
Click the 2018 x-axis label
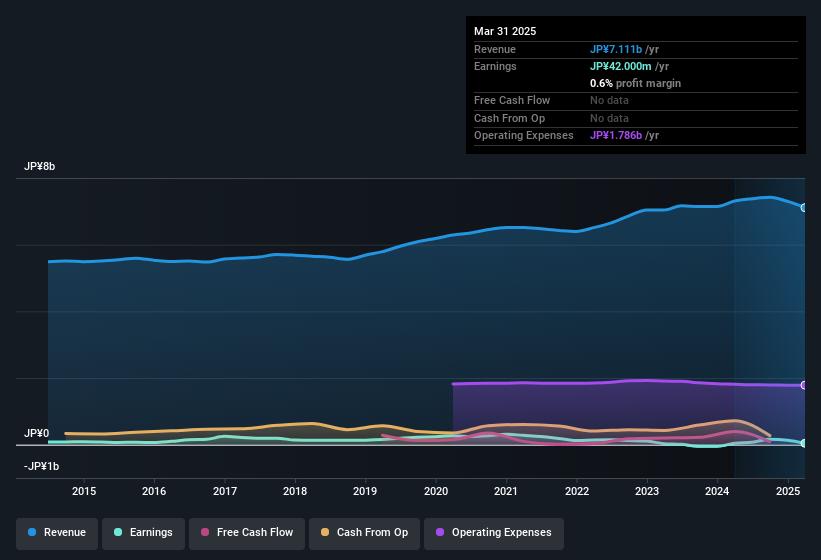(x=295, y=491)
